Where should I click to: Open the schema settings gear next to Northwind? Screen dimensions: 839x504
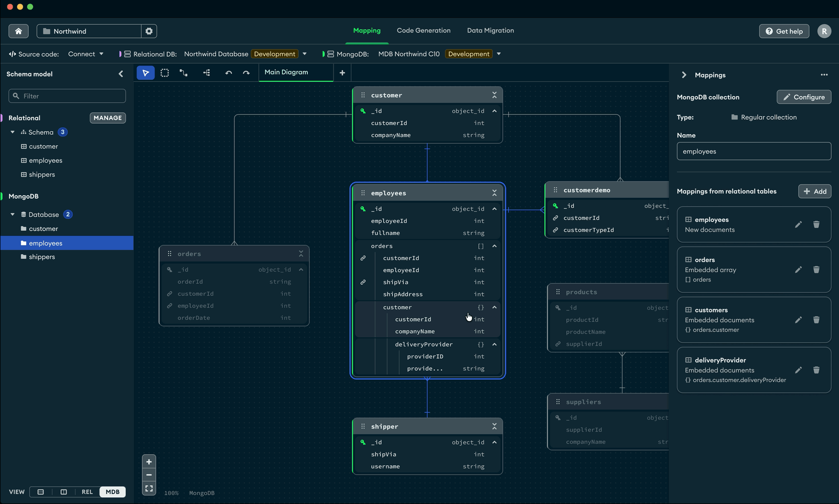click(149, 31)
